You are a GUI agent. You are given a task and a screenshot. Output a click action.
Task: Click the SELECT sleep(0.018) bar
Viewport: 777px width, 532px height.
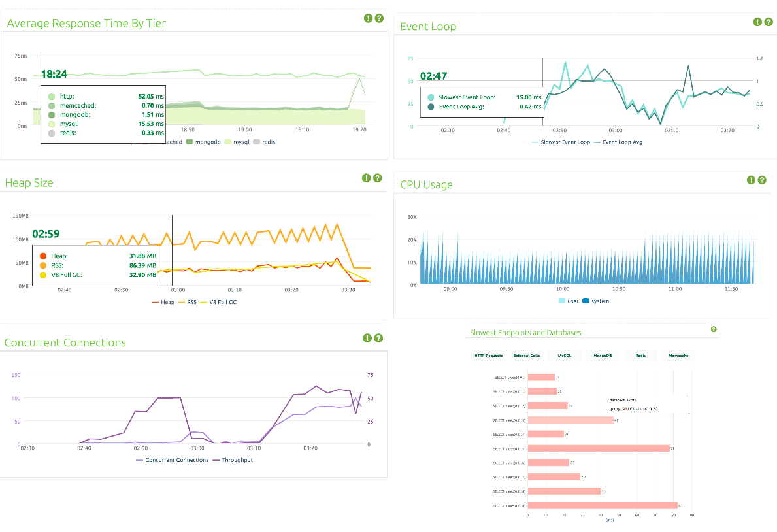(x=564, y=491)
